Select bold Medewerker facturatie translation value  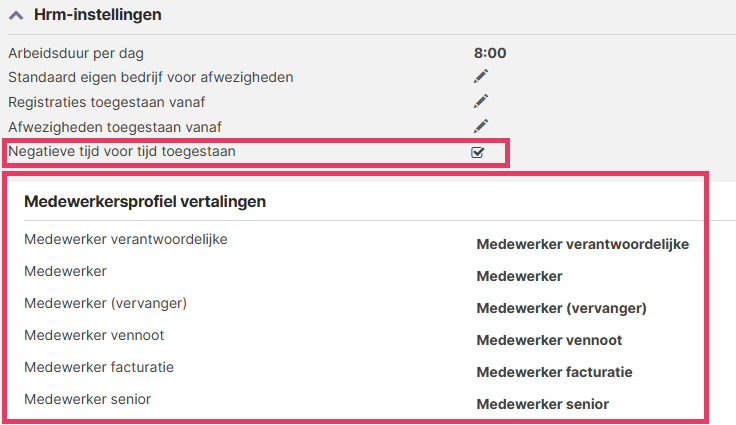tap(554, 372)
